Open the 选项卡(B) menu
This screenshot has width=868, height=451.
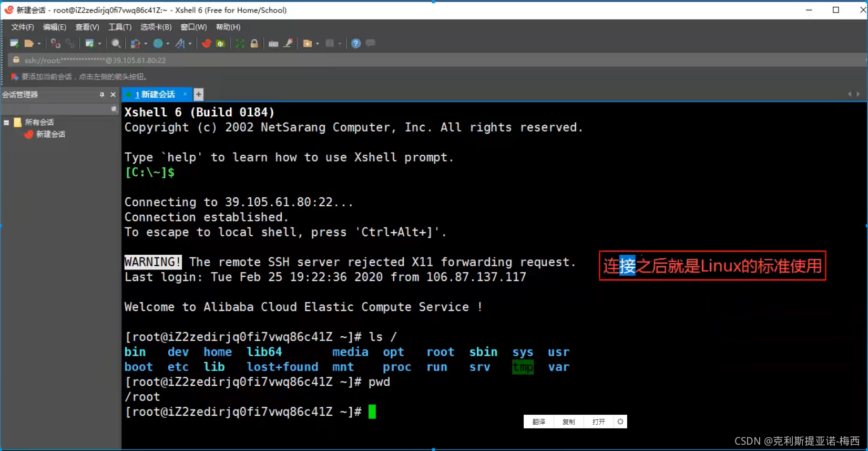click(x=156, y=27)
